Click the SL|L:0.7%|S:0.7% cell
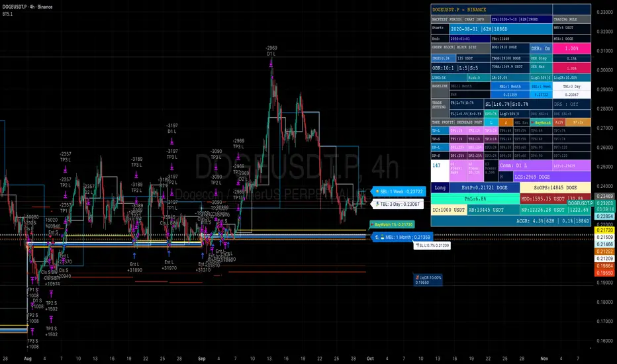The image size is (617, 364). click(x=506, y=105)
